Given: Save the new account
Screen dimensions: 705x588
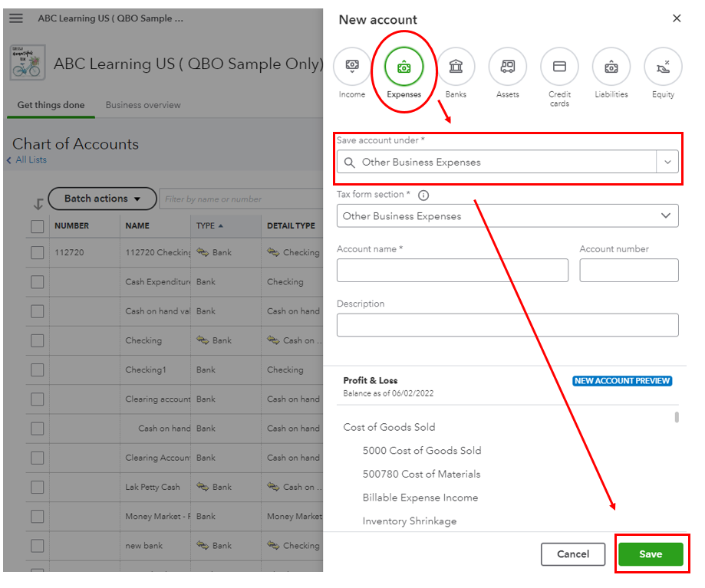Looking at the screenshot, I should point(651,554).
